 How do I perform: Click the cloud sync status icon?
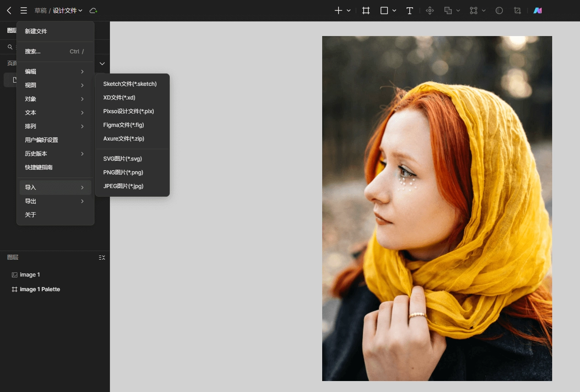(93, 10)
